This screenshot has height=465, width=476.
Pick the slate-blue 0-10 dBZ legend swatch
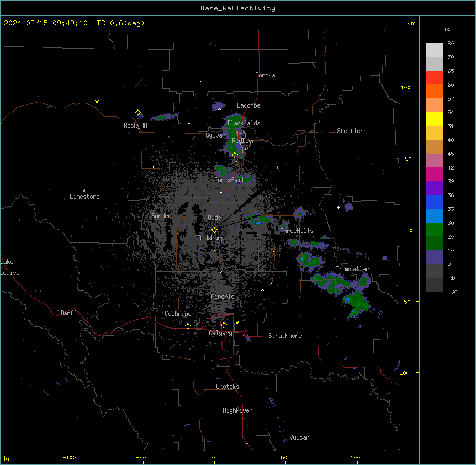point(434,257)
